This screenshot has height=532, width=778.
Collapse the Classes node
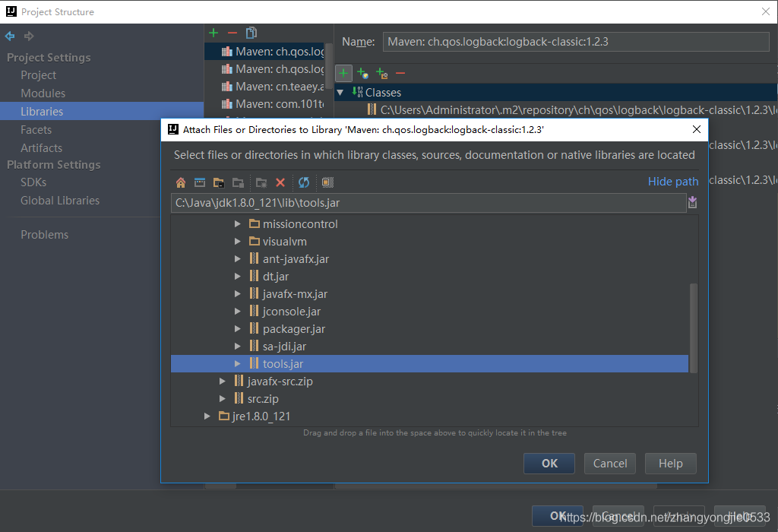340,93
